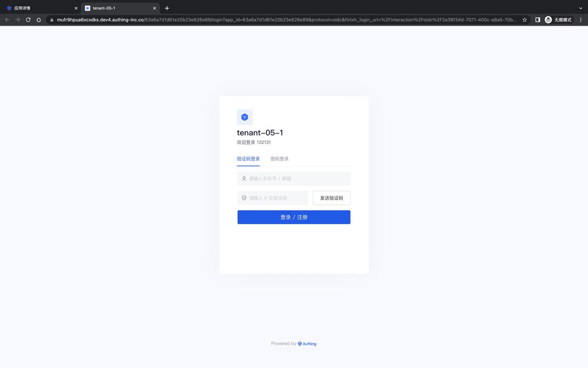The image size is (588, 368).
Task: Open the Authing link in footer
Action: click(307, 344)
